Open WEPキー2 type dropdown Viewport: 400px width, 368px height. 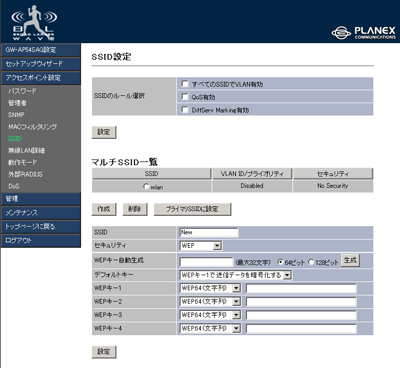click(x=210, y=302)
